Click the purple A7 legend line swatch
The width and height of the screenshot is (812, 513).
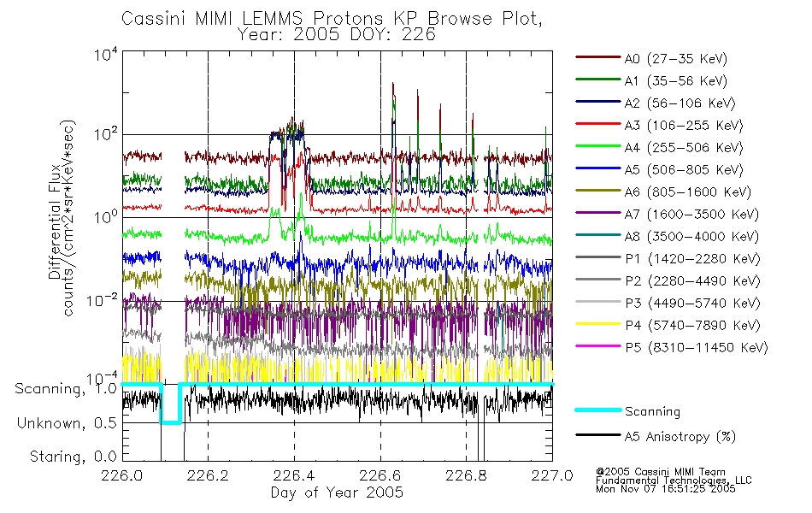[597, 212]
